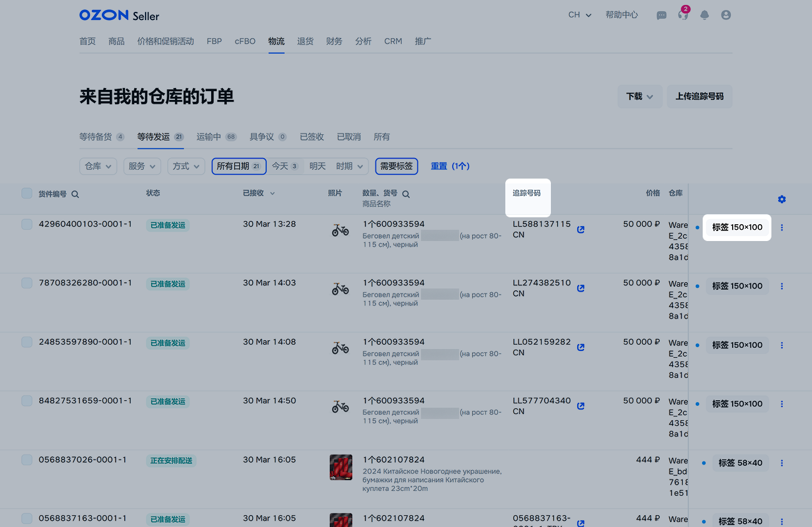Open table column settings gear
Screen dimensions: 812x527
781,199
